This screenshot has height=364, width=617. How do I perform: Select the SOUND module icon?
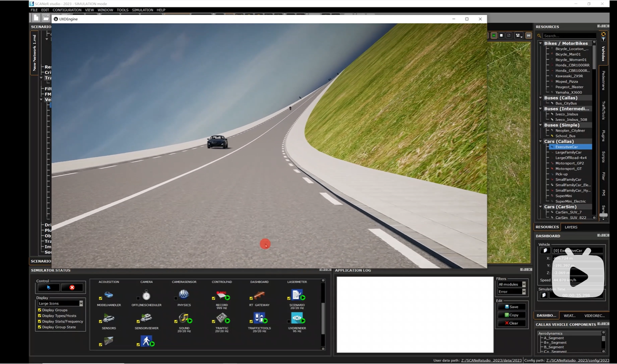[184, 318]
